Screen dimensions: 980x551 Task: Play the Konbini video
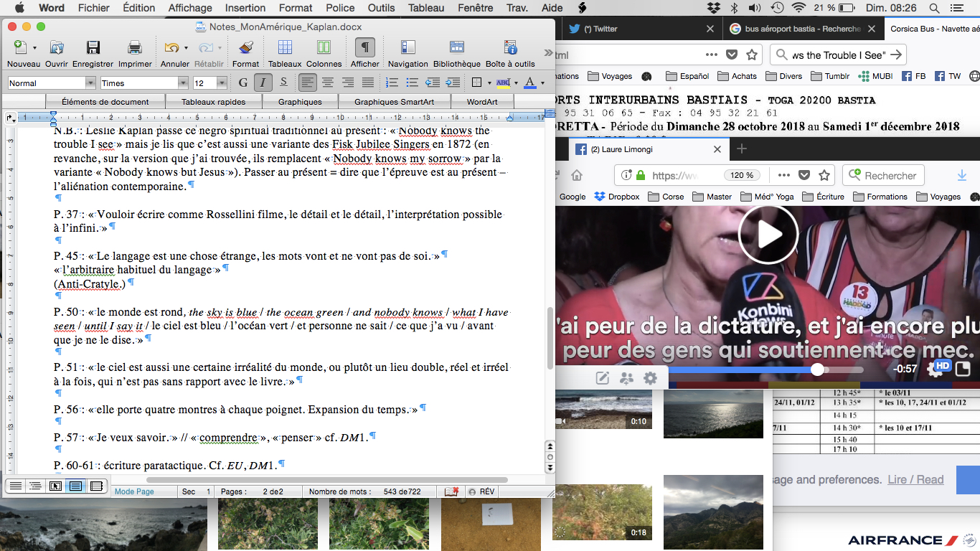click(768, 235)
